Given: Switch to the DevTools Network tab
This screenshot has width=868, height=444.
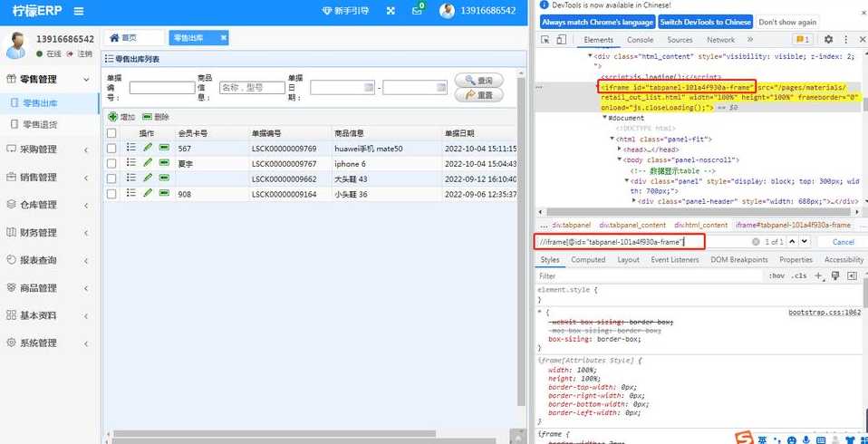Looking at the screenshot, I should pyautogui.click(x=720, y=40).
